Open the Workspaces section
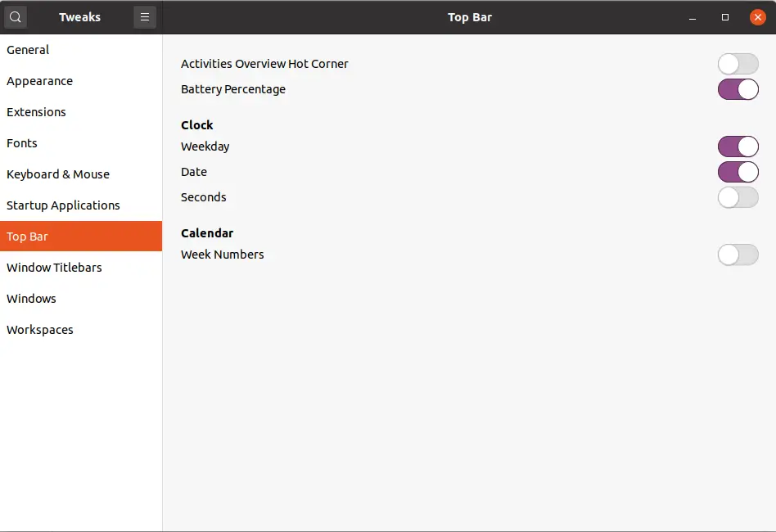This screenshot has width=776, height=532. [x=81, y=330]
